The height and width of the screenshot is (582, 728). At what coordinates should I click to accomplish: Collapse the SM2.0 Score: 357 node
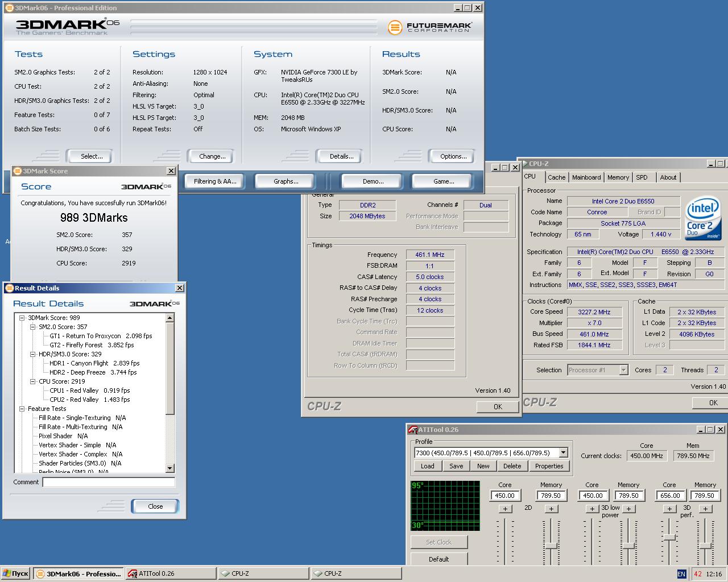pyautogui.click(x=33, y=327)
